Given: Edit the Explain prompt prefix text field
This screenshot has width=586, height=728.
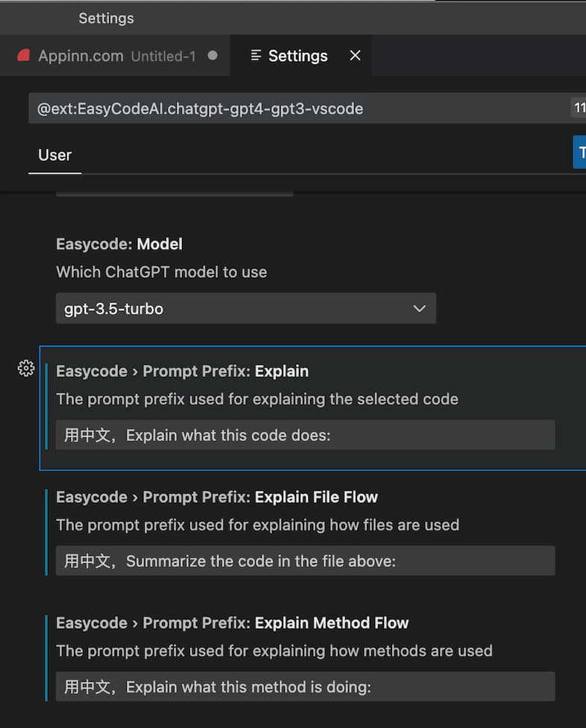Looking at the screenshot, I should click(306, 435).
